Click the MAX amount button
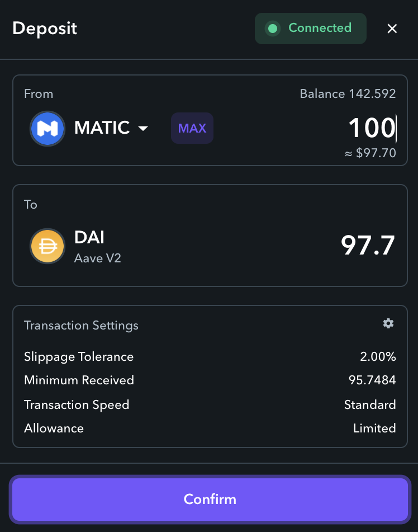 [192, 128]
